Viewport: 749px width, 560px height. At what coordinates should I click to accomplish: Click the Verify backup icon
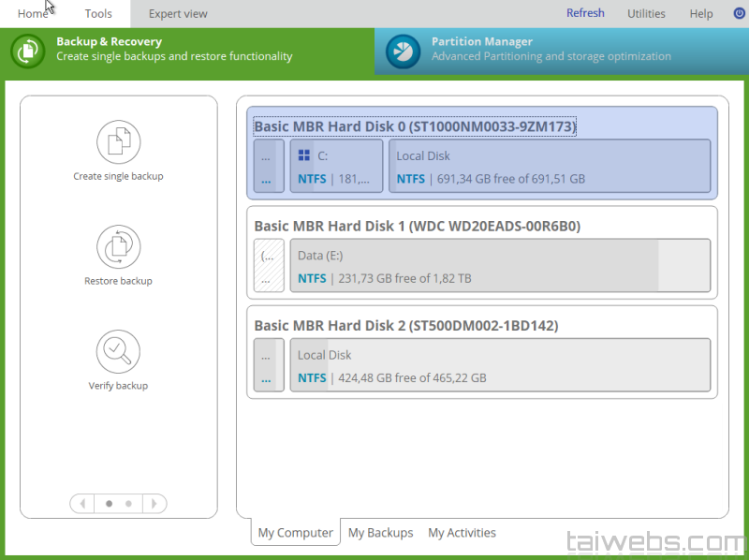[x=118, y=352]
